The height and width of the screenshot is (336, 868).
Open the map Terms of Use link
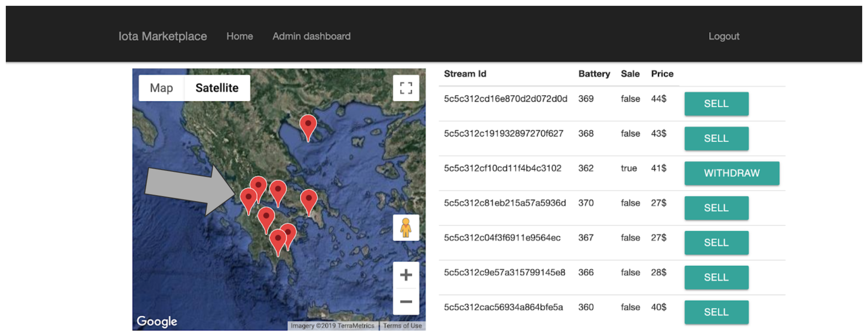402,326
